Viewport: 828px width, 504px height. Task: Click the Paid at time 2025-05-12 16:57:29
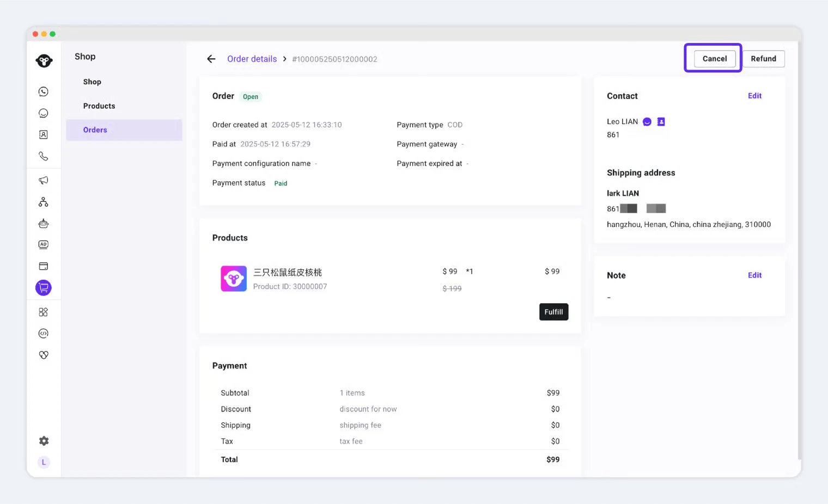point(275,144)
